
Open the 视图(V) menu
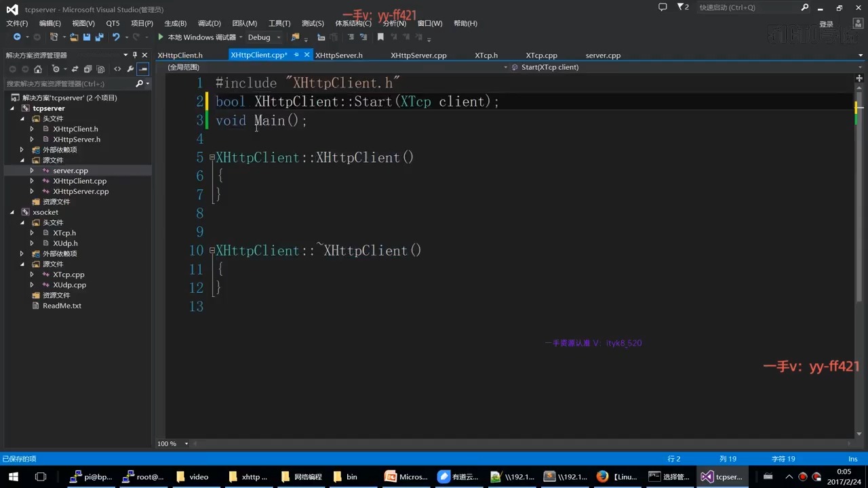click(83, 23)
